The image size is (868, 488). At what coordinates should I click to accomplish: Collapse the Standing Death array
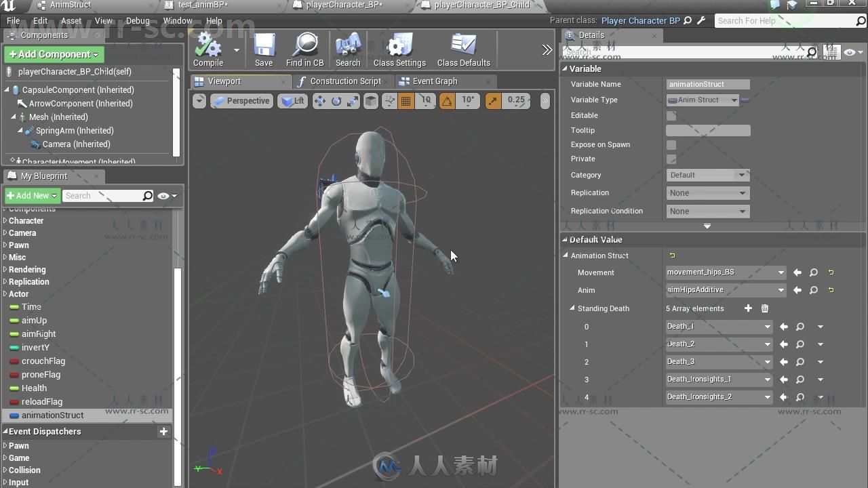click(x=572, y=308)
